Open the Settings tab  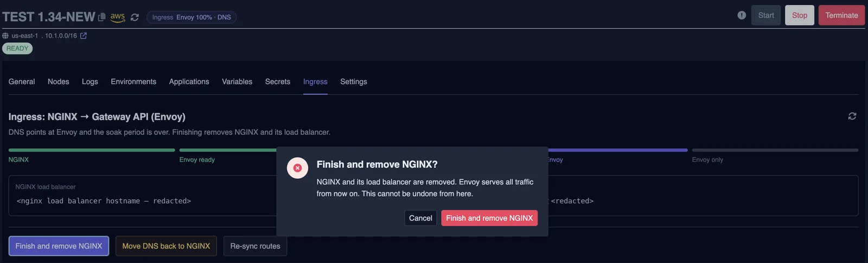point(354,82)
